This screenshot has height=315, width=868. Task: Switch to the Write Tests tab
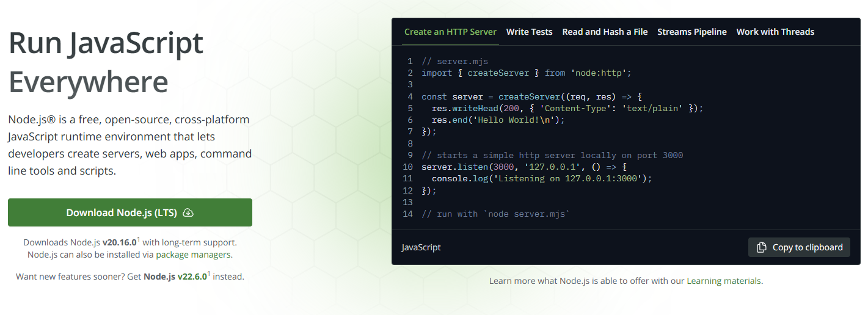pos(530,32)
